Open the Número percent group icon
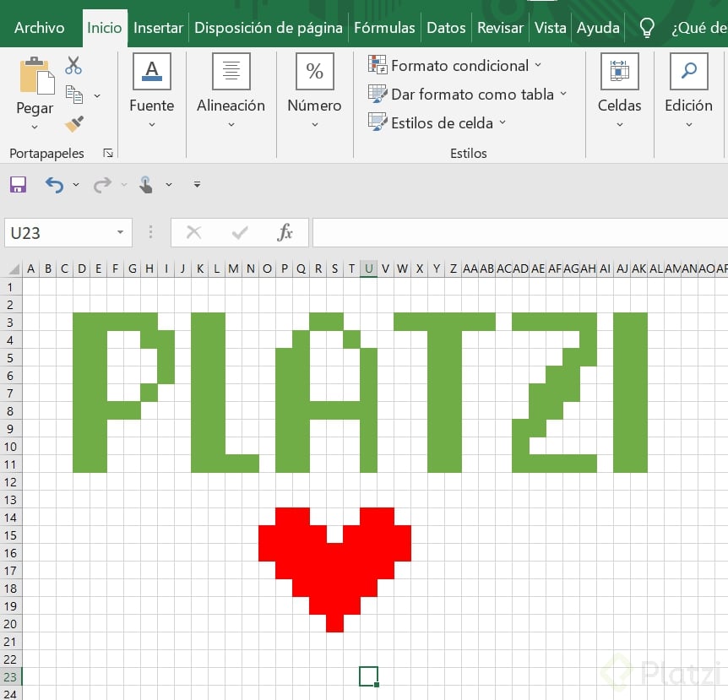Screen dimensions: 728x700 [x=315, y=71]
